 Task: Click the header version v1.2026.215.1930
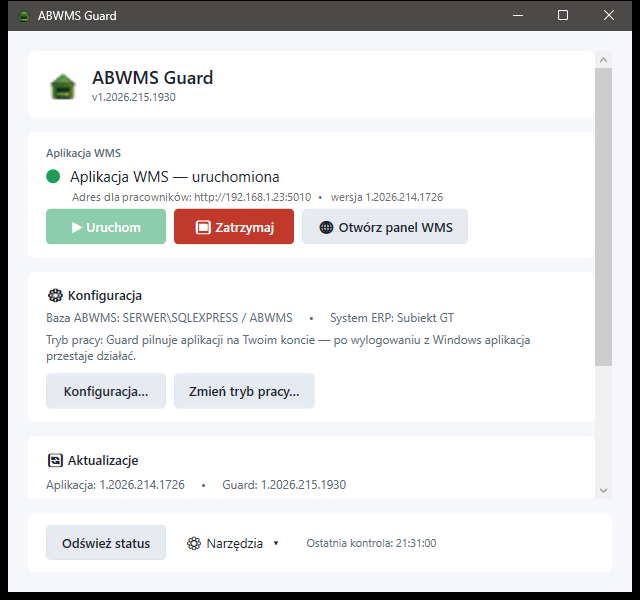click(134, 97)
